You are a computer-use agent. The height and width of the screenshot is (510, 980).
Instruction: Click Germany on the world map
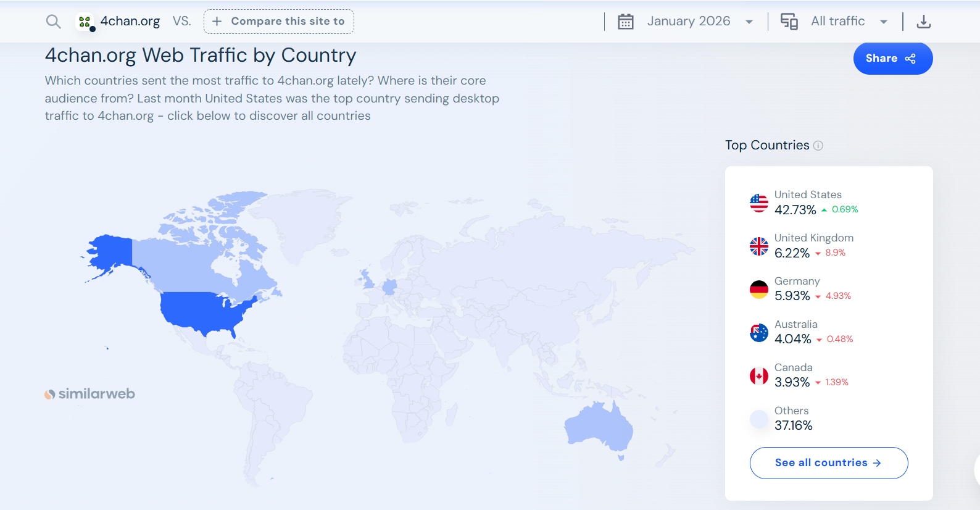[x=390, y=287]
